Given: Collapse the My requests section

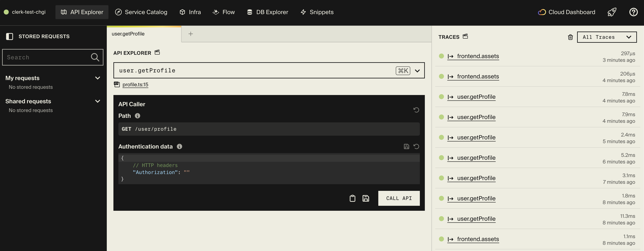Looking at the screenshot, I should [x=97, y=78].
